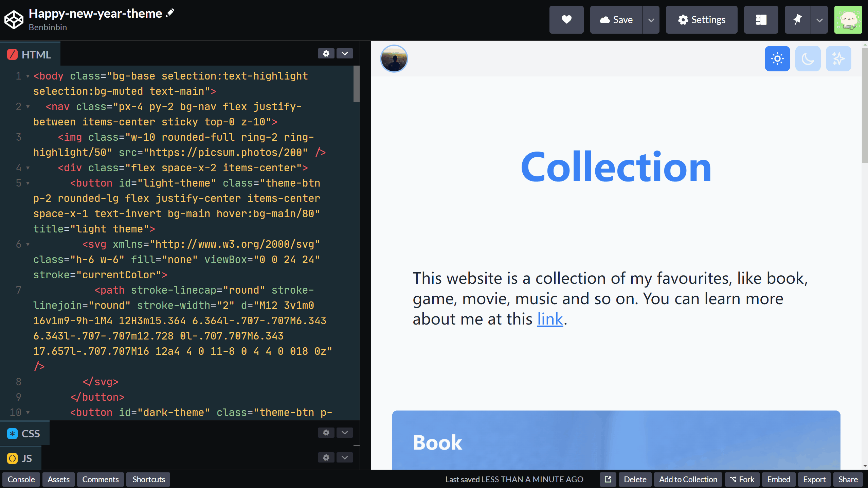Toggle the light theme button
The width and height of the screenshot is (868, 488).
(x=777, y=58)
